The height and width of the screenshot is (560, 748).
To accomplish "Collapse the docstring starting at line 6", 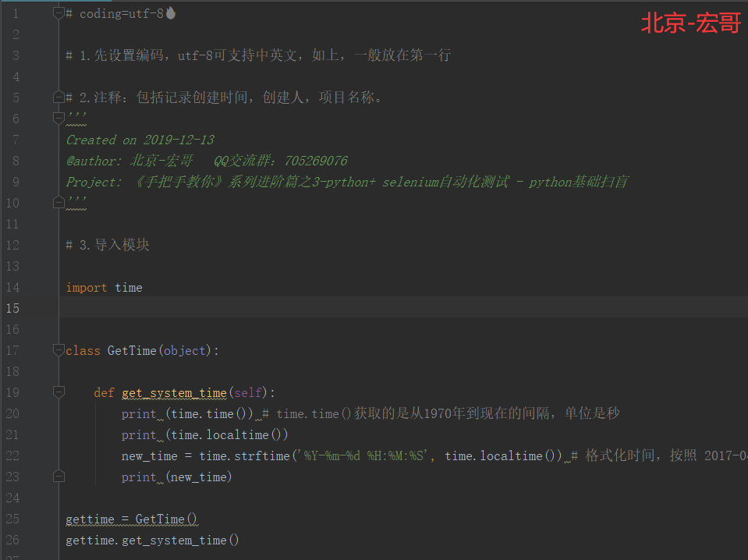I will pyautogui.click(x=58, y=117).
